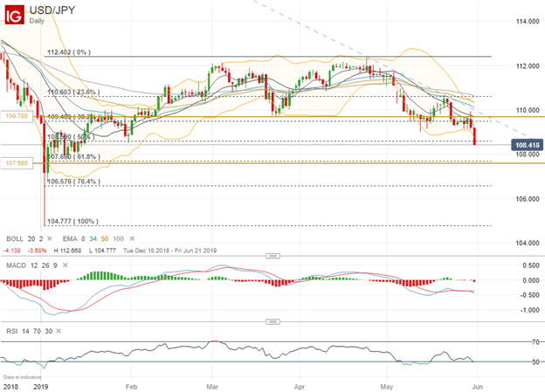Image resolution: width=545 pixels, height=392 pixels.
Task: Click the EMA 50 period value
Action: (x=105, y=238)
